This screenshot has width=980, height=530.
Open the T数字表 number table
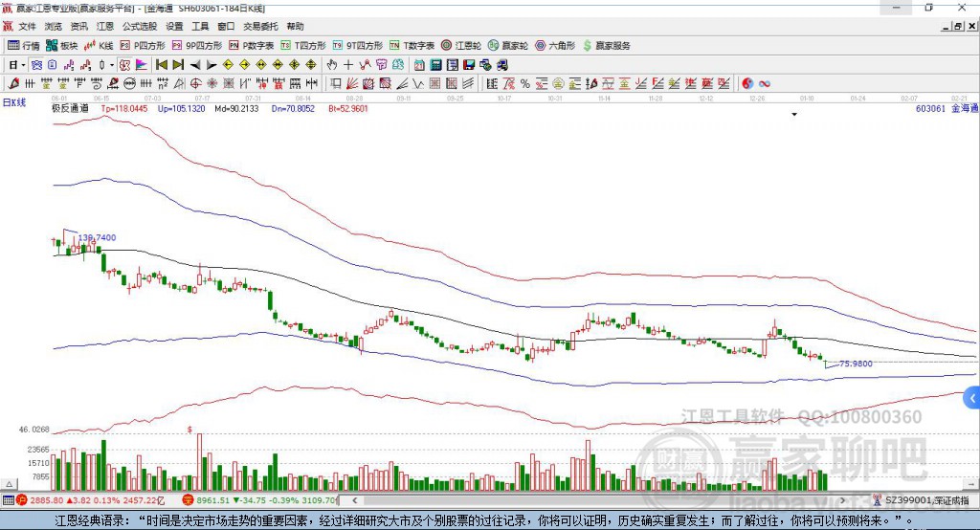(412, 46)
